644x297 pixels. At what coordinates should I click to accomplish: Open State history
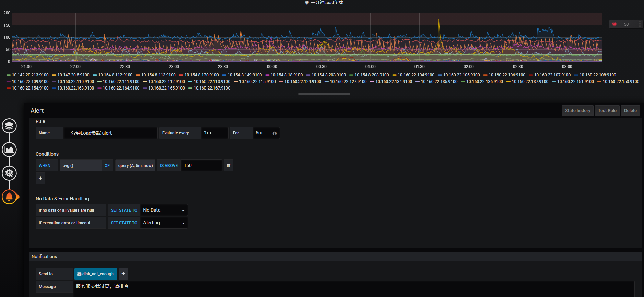click(x=577, y=111)
